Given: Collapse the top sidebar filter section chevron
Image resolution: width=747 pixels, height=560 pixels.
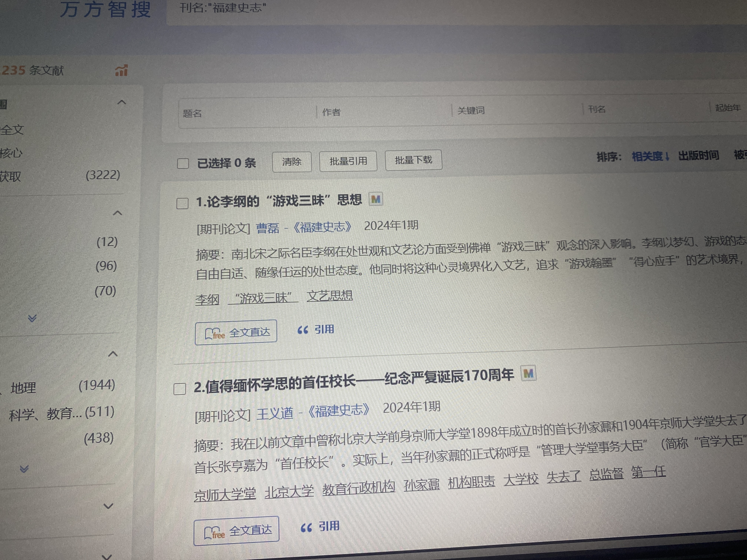Looking at the screenshot, I should tap(122, 102).
